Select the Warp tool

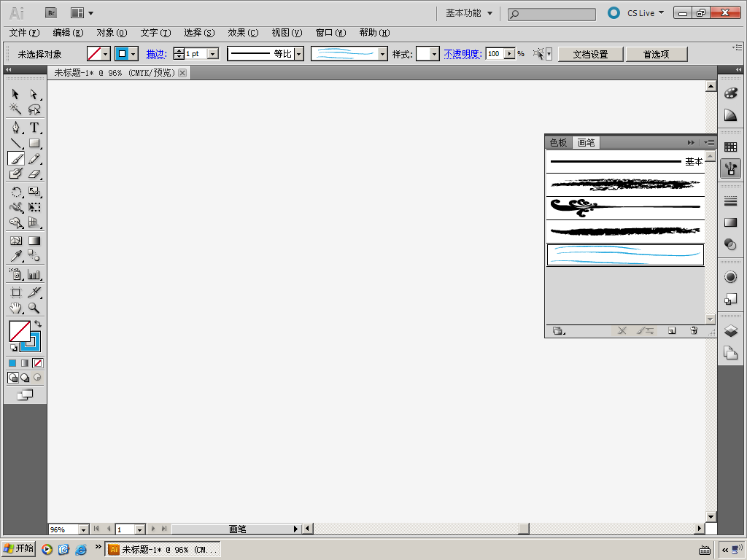pos(15,206)
